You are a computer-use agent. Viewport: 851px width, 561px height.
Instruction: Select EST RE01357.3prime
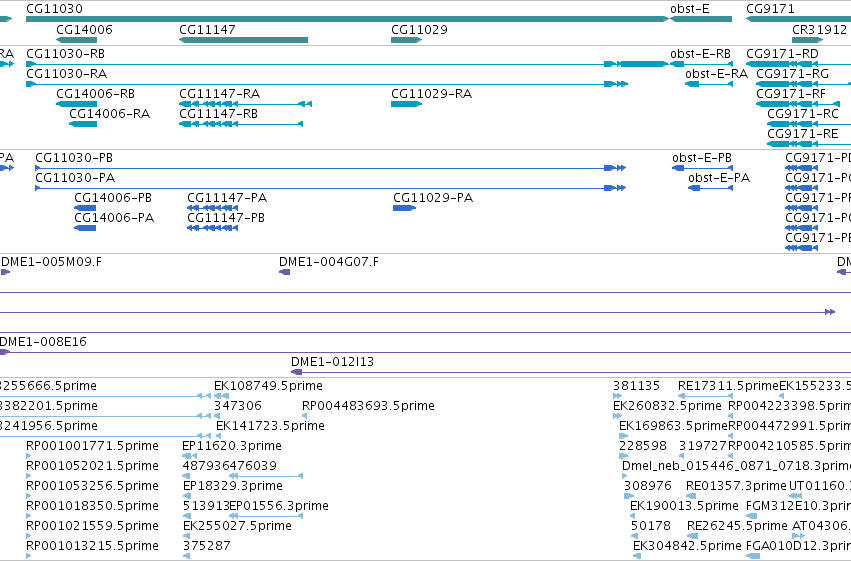[x=691, y=496]
